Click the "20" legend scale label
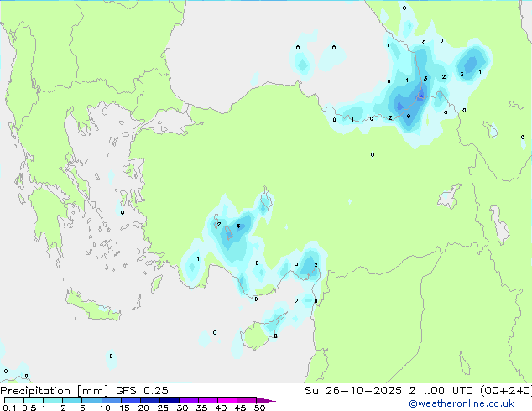Viewport: 532px width, 411px height. (x=143, y=408)
